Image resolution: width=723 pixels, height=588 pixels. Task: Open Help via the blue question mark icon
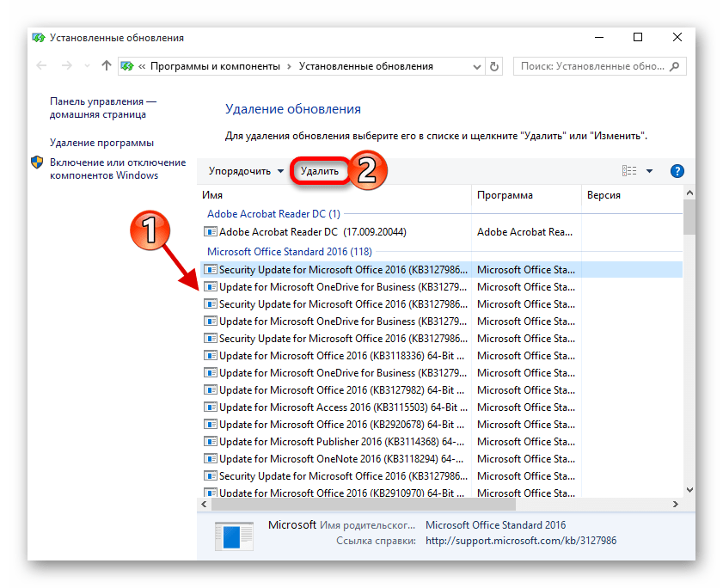(x=677, y=171)
